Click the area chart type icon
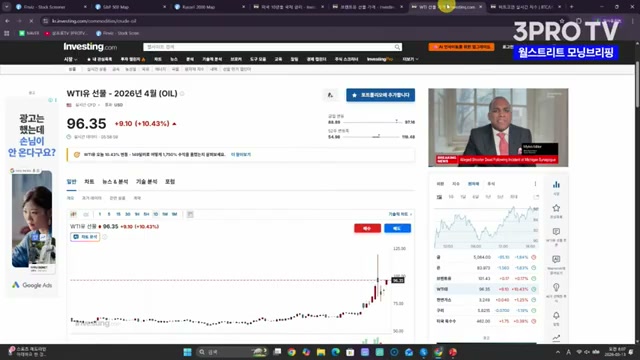The image size is (640, 360). pyautogui.click(x=86, y=214)
